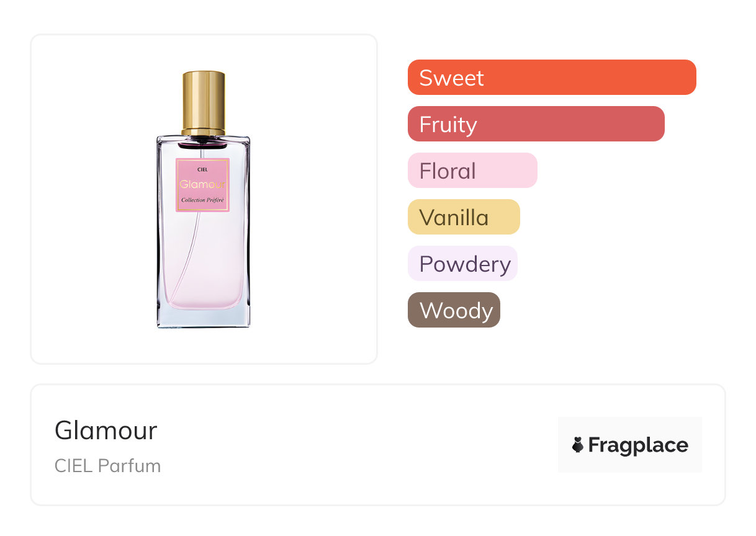Image resolution: width=756 pixels, height=536 pixels.
Task: Select the Sweet accord bar
Action: pyautogui.click(x=551, y=78)
